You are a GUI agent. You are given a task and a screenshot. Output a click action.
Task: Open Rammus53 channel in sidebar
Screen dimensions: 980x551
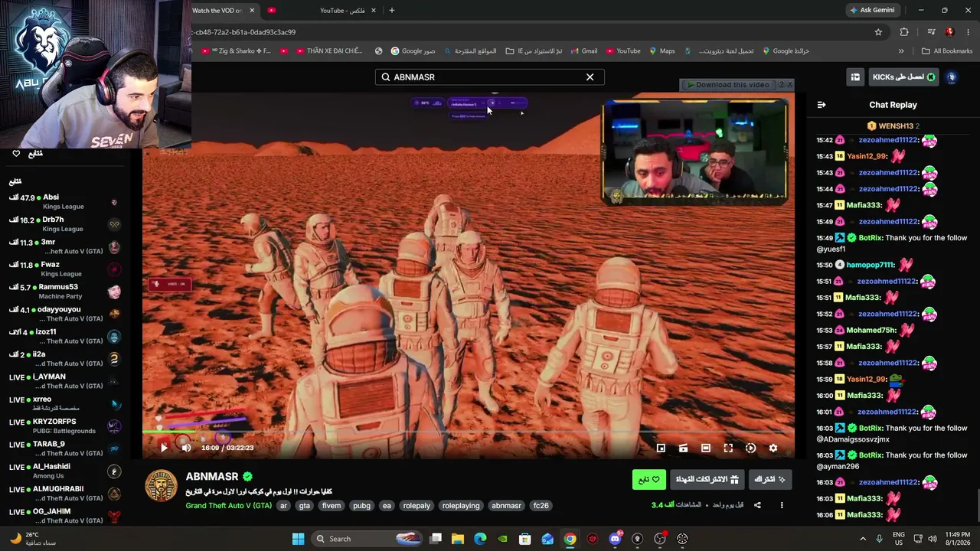point(64,292)
